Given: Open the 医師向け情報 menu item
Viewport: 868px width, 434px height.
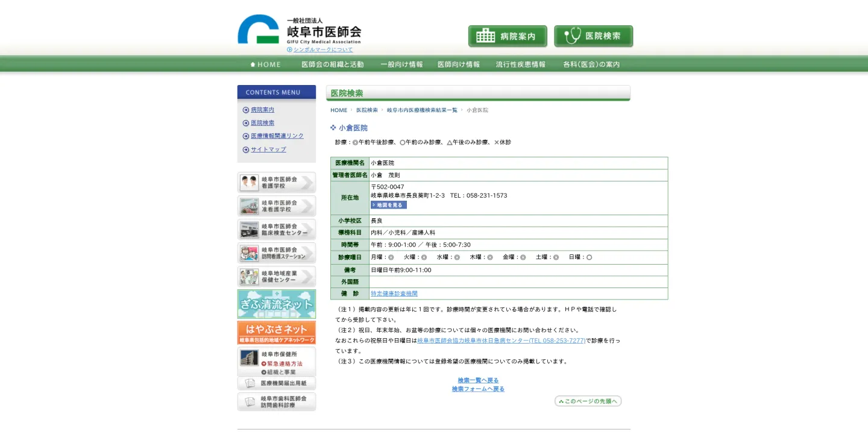Looking at the screenshot, I should pos(459,64).
